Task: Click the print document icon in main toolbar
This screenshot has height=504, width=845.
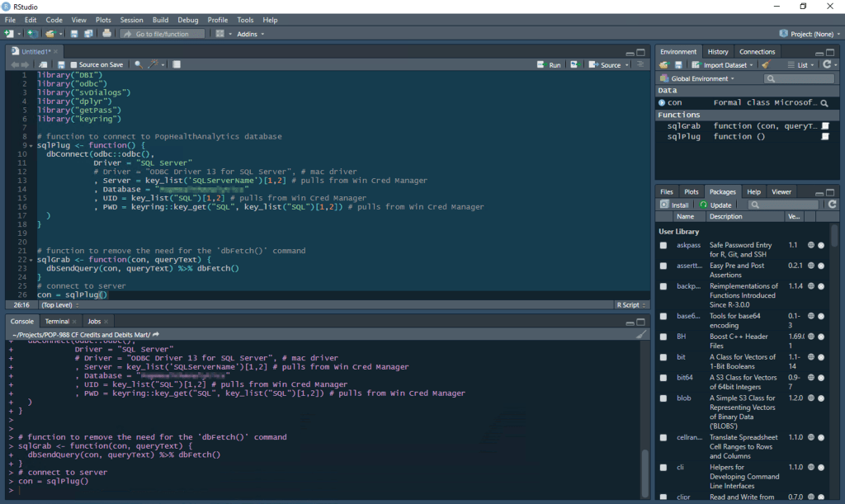Action: [x=106, y=34]
